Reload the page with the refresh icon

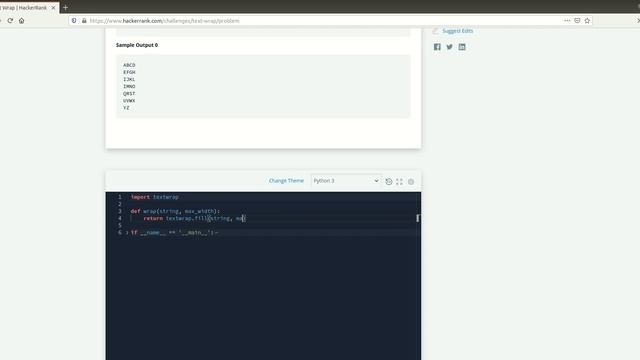click(10, 20)
